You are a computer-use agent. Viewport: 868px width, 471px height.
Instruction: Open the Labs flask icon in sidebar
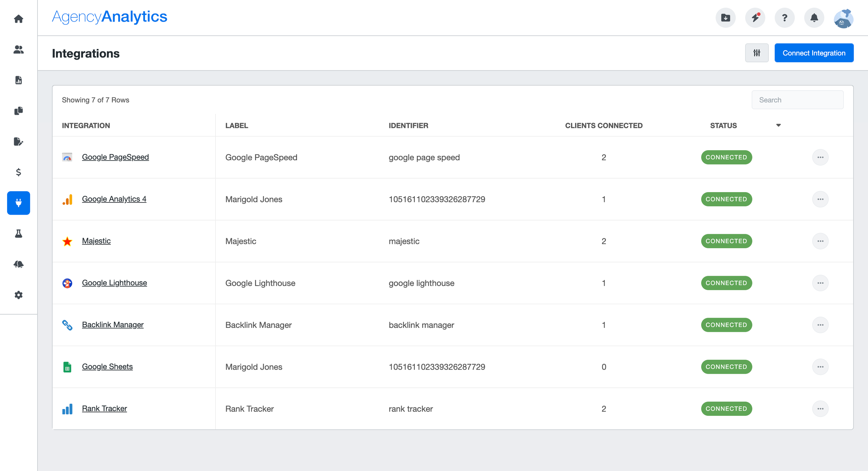pyautogui.click(x=19, y=234)
